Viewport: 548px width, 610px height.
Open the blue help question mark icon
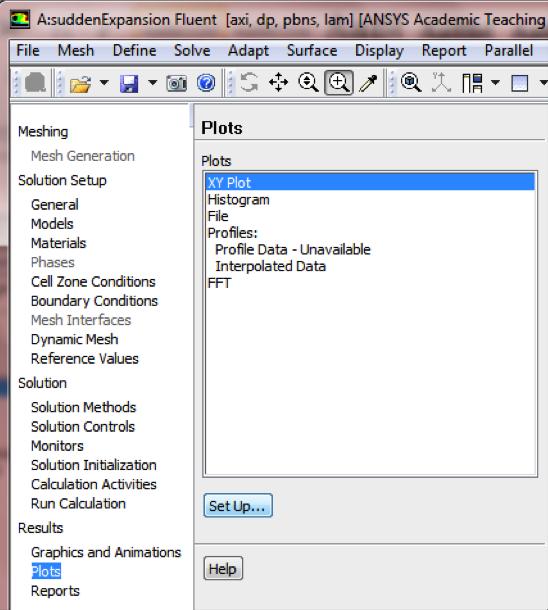(206, 83)
